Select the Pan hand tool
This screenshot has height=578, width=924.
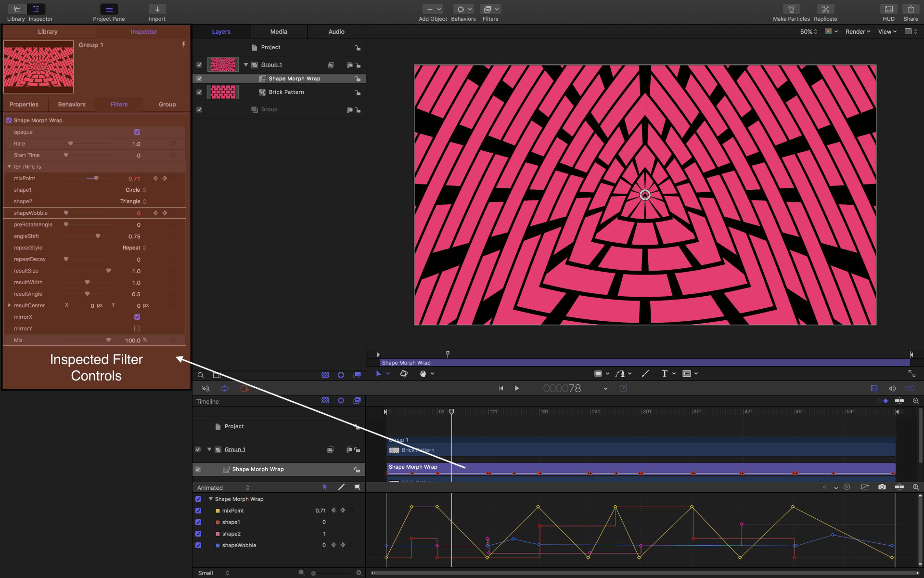point(423,373)
